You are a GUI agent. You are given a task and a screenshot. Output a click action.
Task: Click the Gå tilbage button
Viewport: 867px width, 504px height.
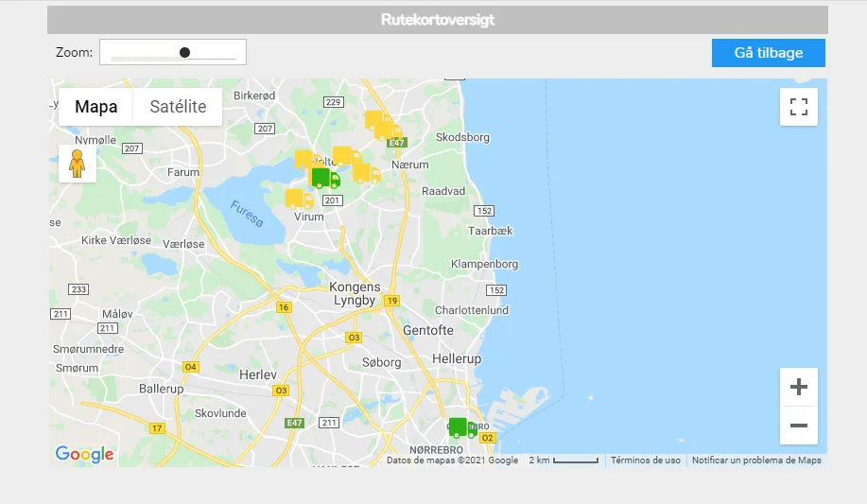(x=768, y=53)
